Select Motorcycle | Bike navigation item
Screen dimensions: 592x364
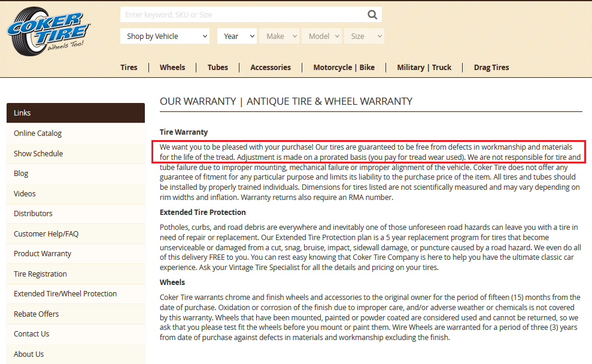[344, 68]
